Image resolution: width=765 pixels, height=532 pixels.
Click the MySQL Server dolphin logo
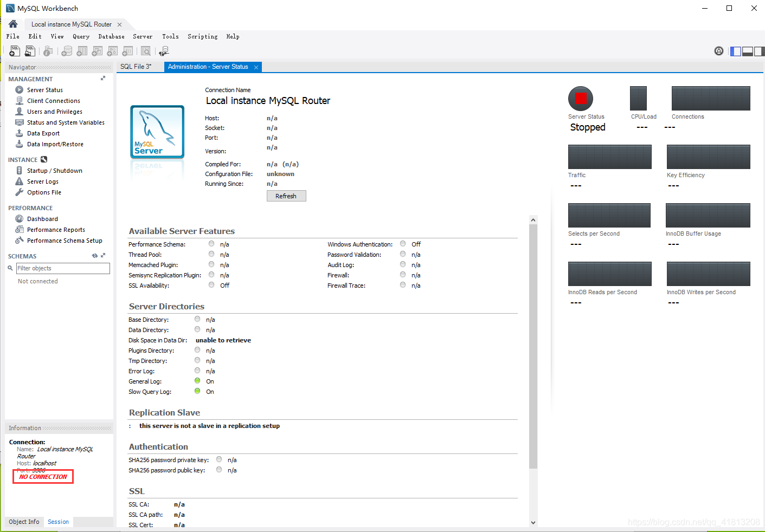pos(157,132)
